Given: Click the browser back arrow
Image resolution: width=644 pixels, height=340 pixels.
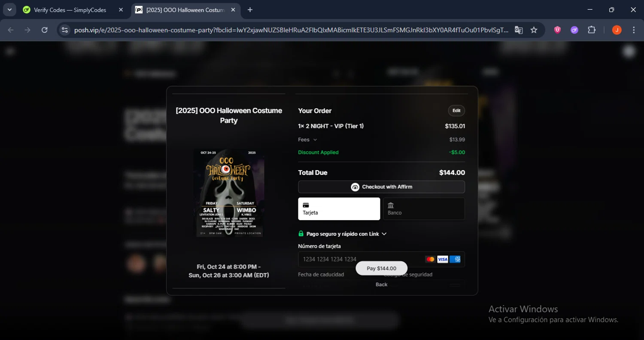Looking at the screenshot, I should [x=11, y=30].
